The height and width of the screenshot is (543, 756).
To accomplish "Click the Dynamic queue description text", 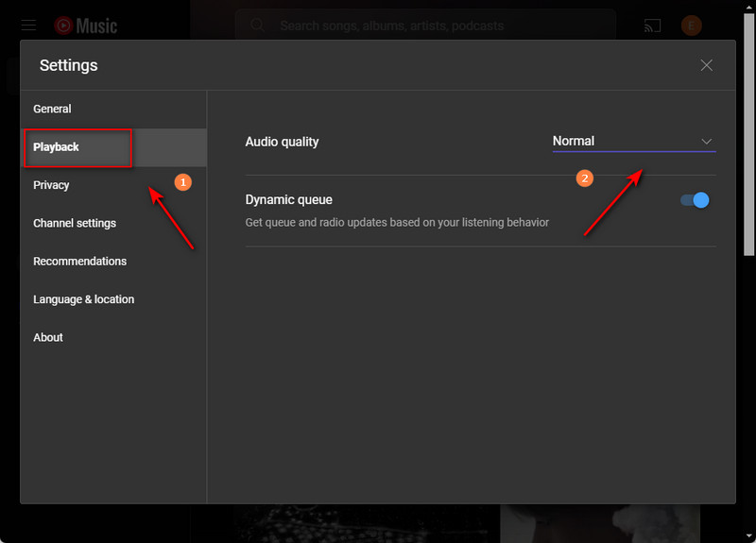I will pyautogui.click(x=397, y=223).
